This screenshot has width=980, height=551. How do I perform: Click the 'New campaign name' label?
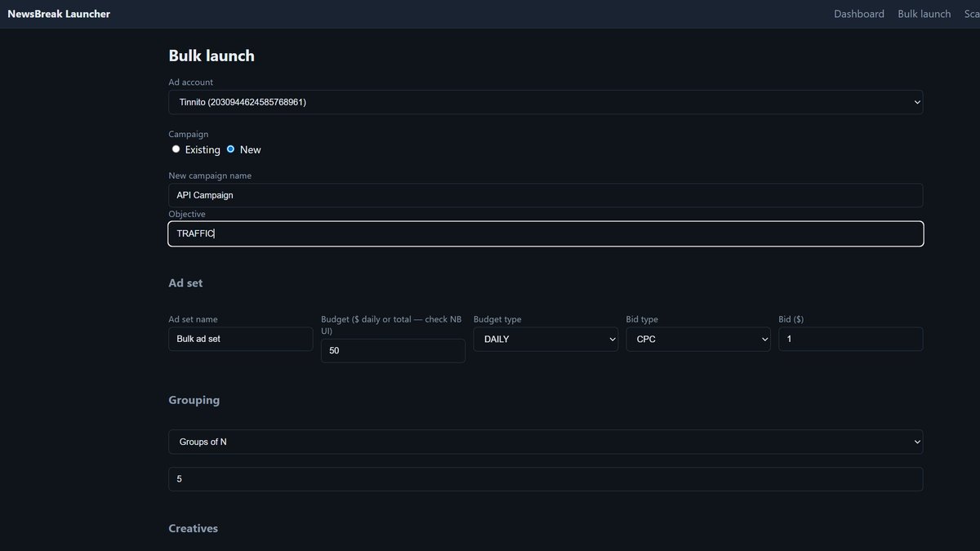coord(210,176)
